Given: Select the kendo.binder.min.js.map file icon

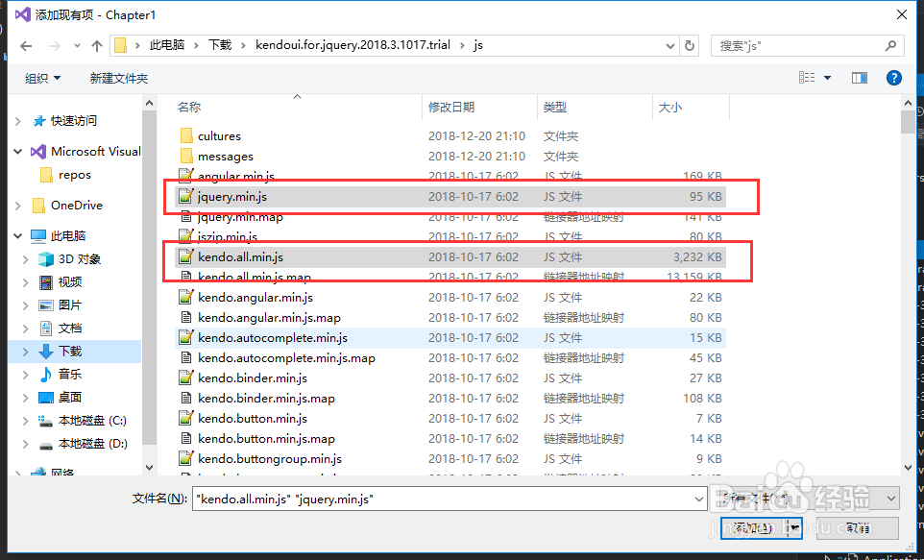Looking at the screenshot, I should 186,399.
